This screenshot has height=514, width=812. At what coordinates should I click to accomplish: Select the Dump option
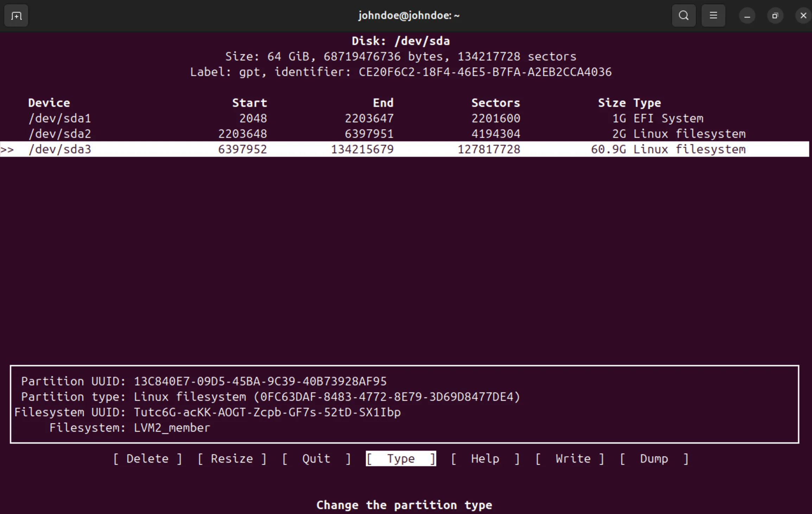pyautogui.click(x=654, y=459)
